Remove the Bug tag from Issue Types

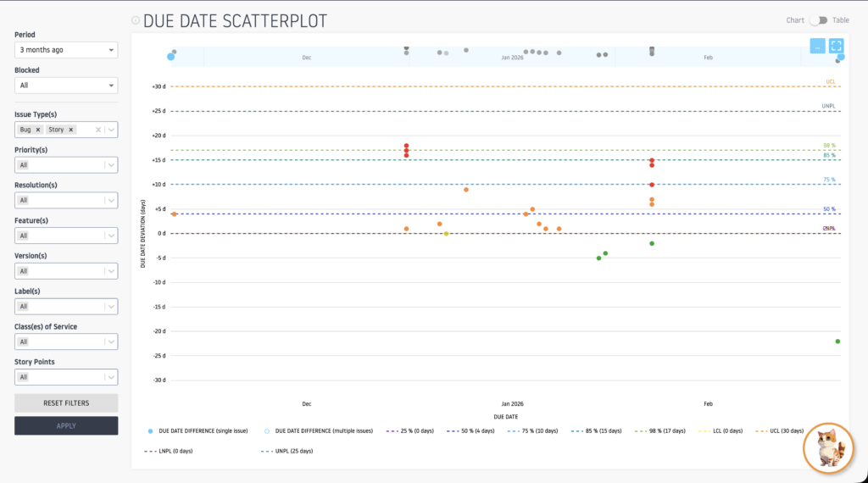pyautogui.click(x=38, y=130)
